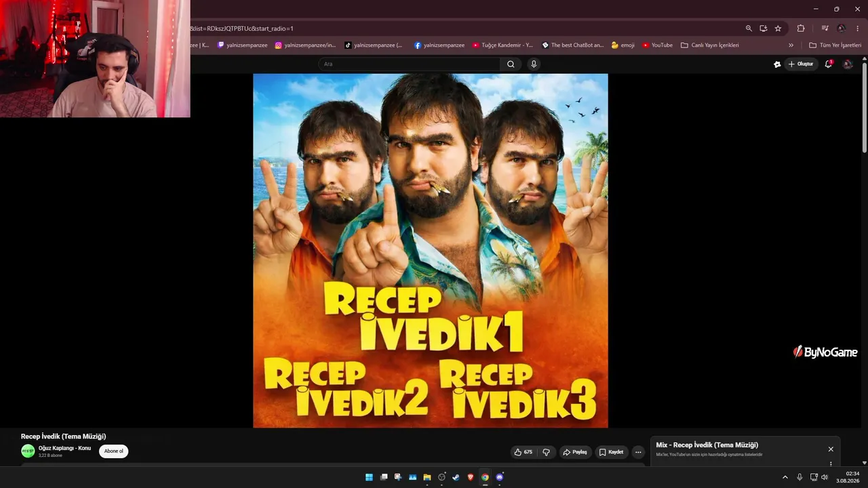Click the taskbar microphone tray icon
868x488 pixels.
[x=800, y=477]
